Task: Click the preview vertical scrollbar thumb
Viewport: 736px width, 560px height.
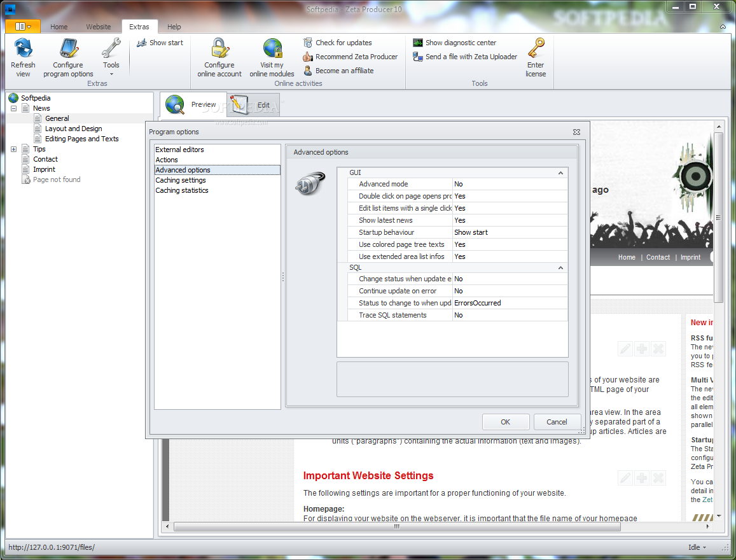Action: click(x=718, y=218)
